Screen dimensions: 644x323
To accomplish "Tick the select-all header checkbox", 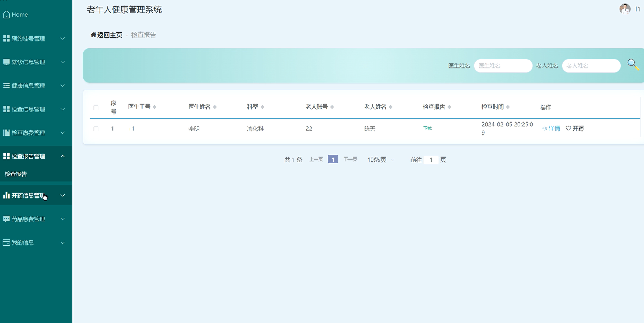I will point(96,108).
